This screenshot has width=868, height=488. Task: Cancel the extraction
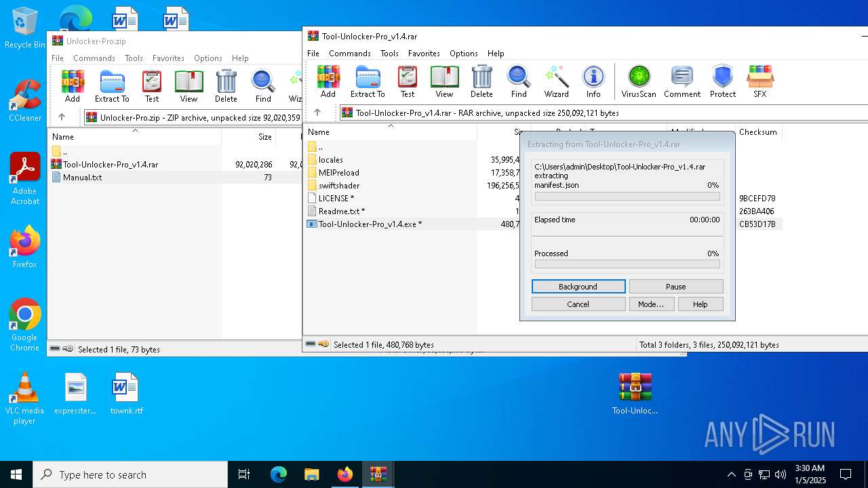point(578,304)
